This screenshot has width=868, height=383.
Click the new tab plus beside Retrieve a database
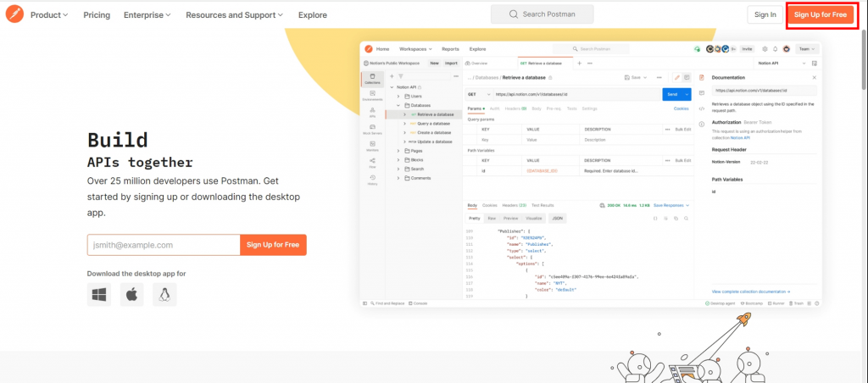(x=580, y=63)
